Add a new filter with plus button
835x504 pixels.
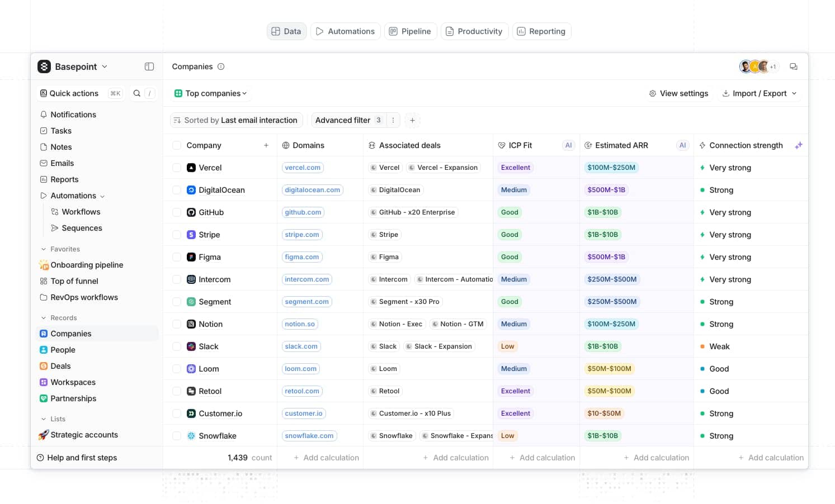click(412, 120)
